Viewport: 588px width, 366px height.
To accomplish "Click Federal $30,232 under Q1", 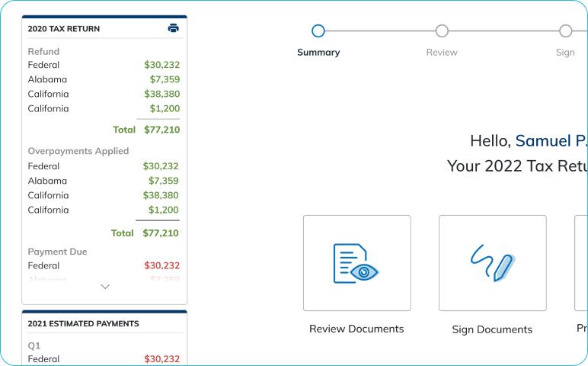I will pyautogui.click(x=104, y=359).
